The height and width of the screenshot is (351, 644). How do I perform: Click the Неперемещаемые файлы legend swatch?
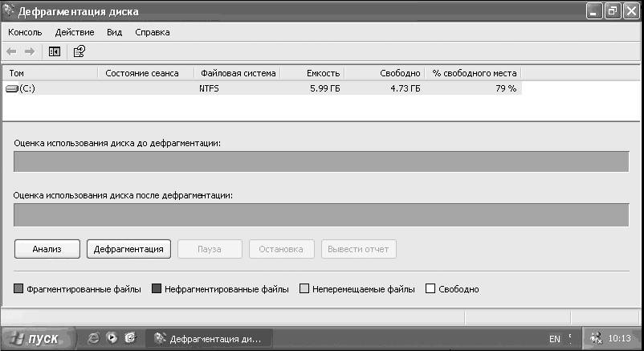pyautogui.click(x=304, y=288)
